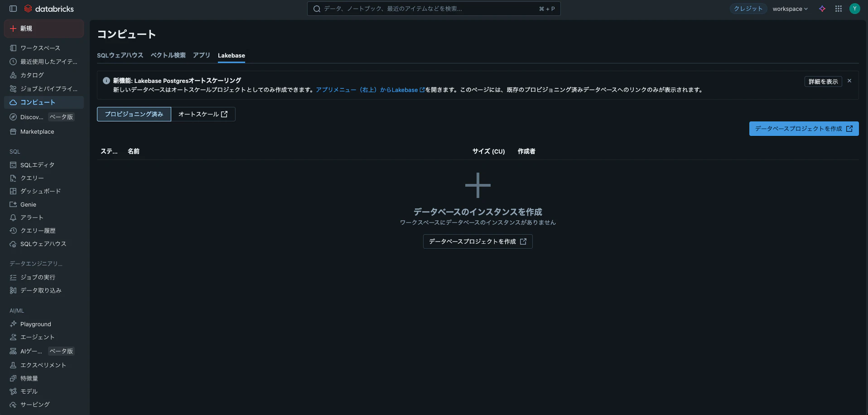Click the ステ... status column header

tap(109, 151)
